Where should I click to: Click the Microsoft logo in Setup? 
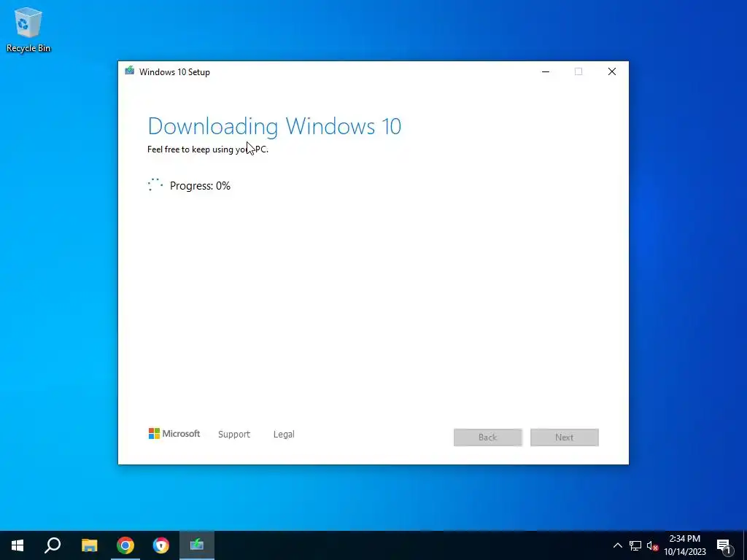pyautogui.click(x=174, y=434)
